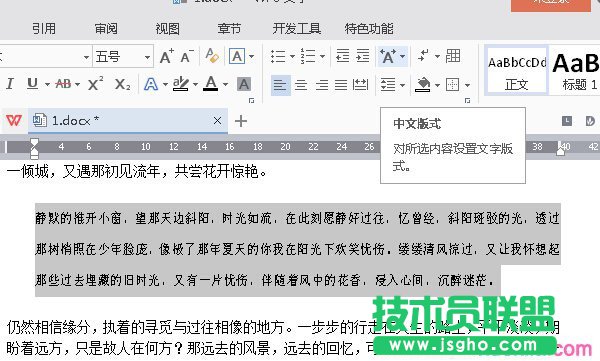The width and height of the screenshot is (600, 361).
Task: Click the line spacing icon
Action: 388,85
